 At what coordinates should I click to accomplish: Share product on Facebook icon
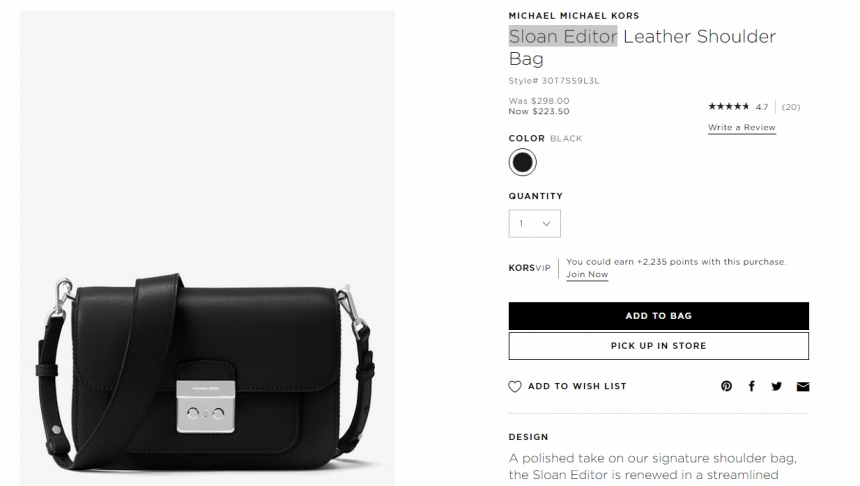coord(751,386)
